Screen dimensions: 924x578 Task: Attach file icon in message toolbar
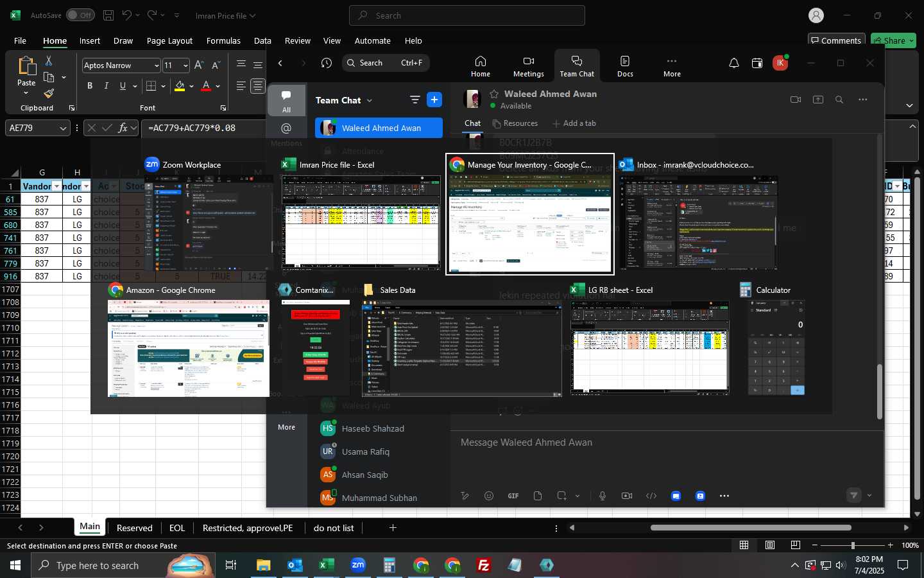click(538, 496)
